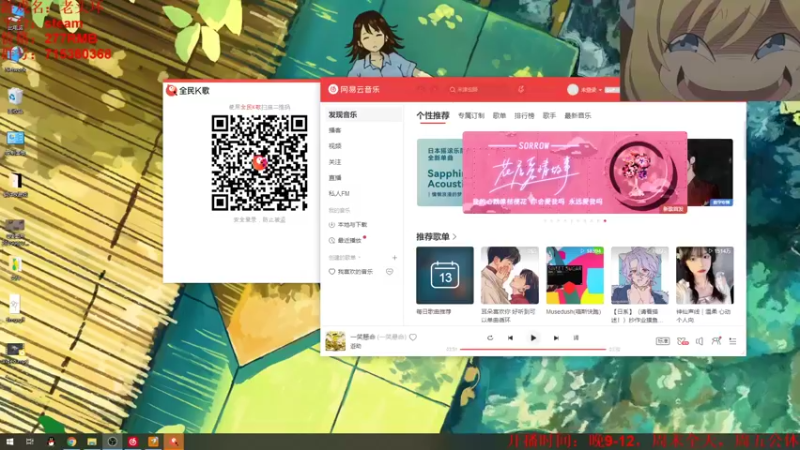Select the 个性推荐 tab
800x450 pixels.
pyautogui.click(x=433, y=116)
